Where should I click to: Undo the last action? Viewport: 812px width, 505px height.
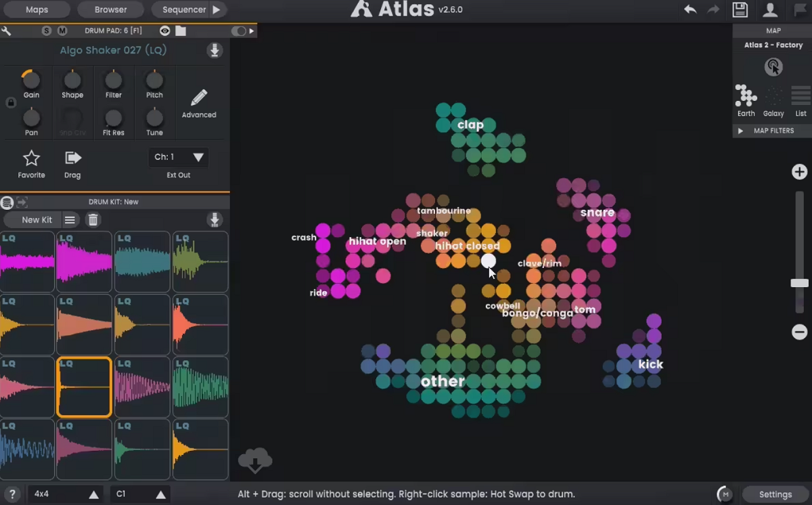(x=690, y=9)
